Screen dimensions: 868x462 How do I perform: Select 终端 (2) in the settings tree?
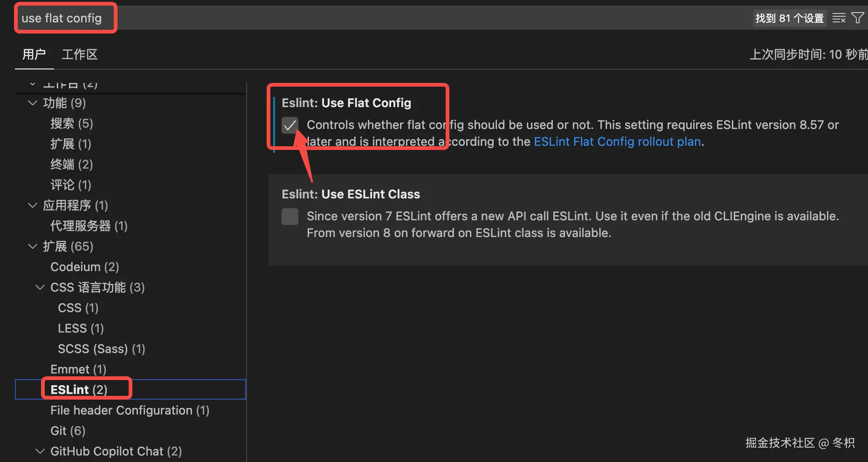[72, 164]
